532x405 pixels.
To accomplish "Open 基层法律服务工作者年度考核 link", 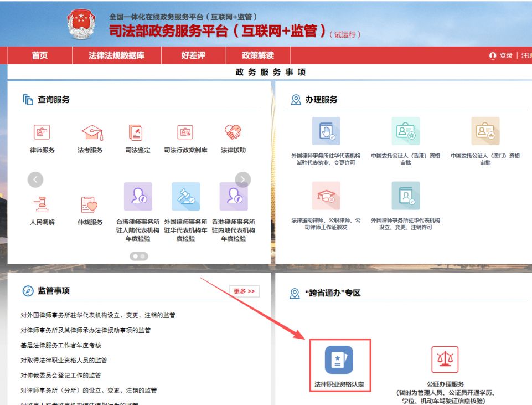I will point(61,345).
